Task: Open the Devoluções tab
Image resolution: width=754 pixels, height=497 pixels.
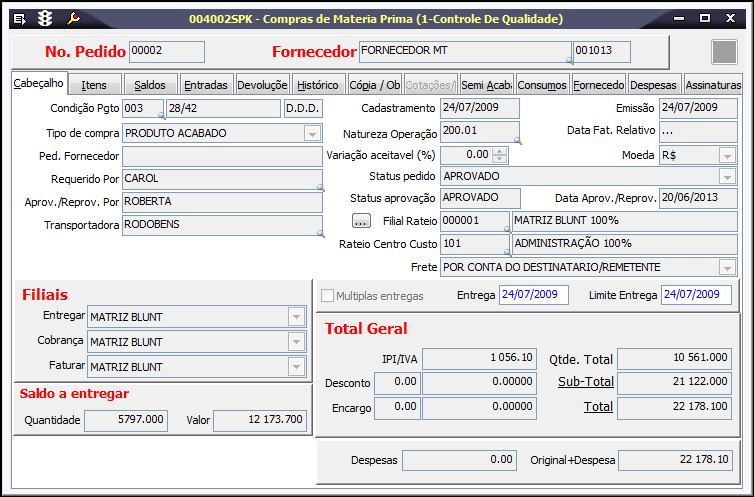Action: tap(262, 85)
